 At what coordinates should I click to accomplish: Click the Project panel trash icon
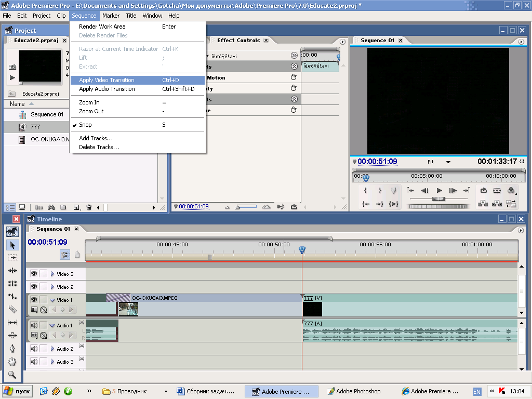89,207
